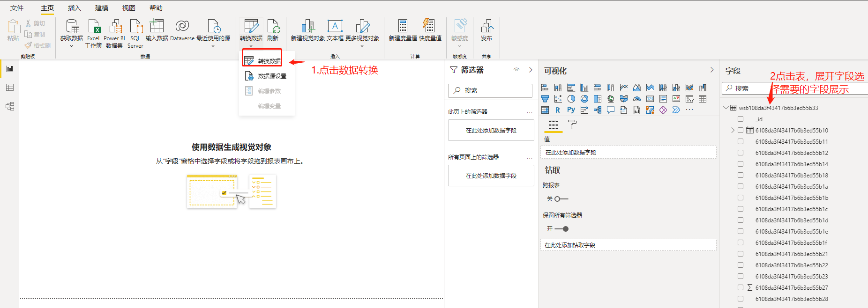Screen dimensions: 868x308
Task: Click the filter pane search box
Action: 490,90
